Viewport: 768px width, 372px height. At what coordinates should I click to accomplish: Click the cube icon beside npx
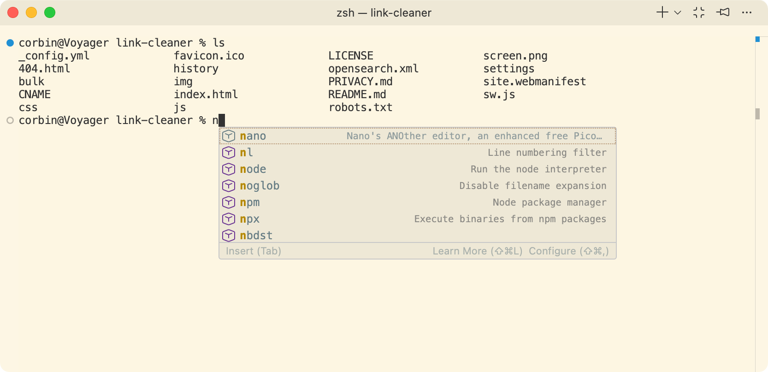click(x=229, y=219)
